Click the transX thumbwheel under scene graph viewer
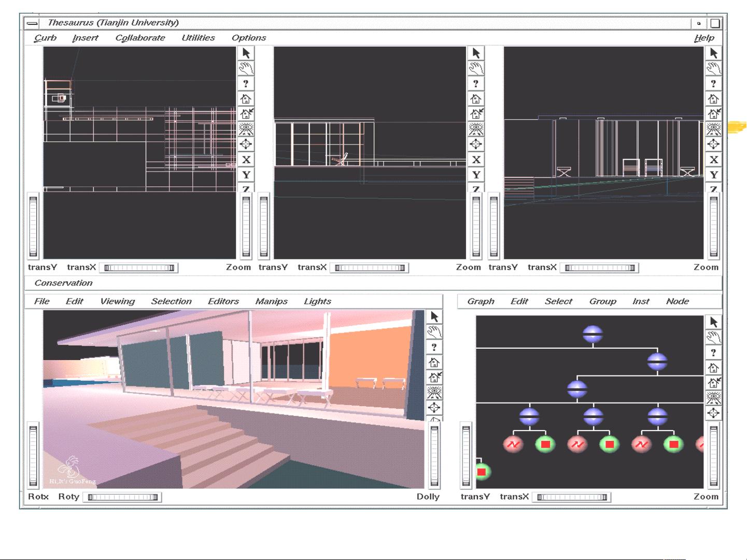Screen dimensions: 747x560 (x=572, y=497)
